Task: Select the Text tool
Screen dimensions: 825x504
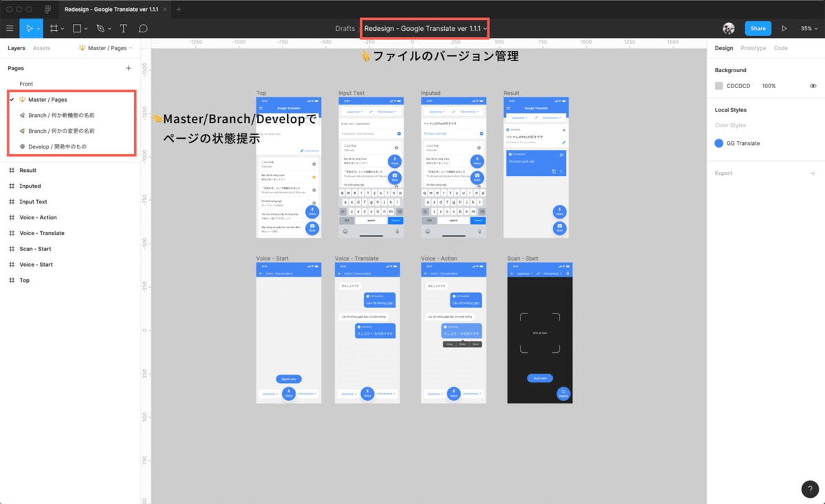Action: [x=124, y=28]
